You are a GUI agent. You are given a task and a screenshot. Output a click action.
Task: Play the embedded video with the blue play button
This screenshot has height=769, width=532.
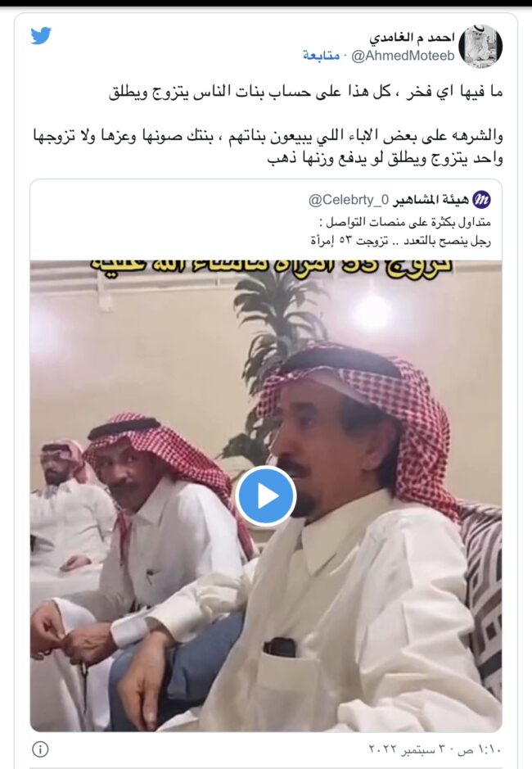pyautogui.click(x=265, y=496)
